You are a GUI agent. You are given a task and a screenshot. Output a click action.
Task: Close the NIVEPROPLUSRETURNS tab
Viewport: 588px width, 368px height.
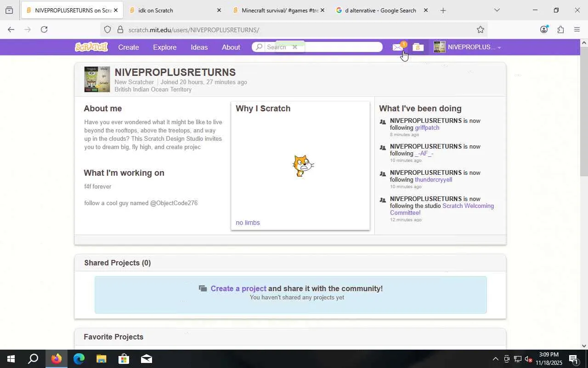point(115,10)
